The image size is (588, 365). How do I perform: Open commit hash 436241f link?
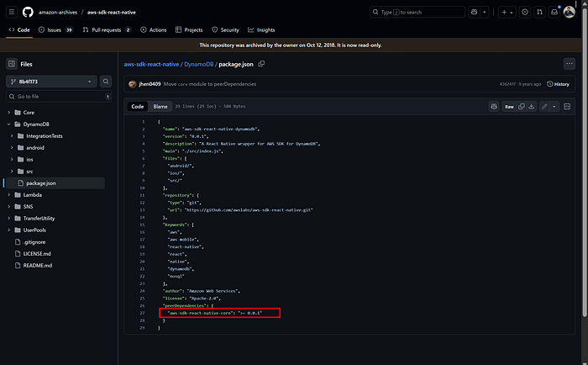pos(507,84)
